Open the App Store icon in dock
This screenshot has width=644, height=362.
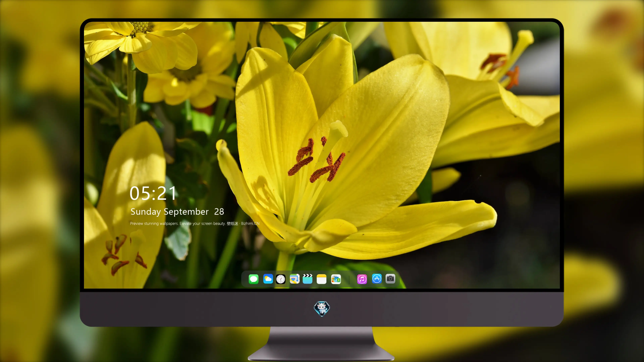(377, 279)
